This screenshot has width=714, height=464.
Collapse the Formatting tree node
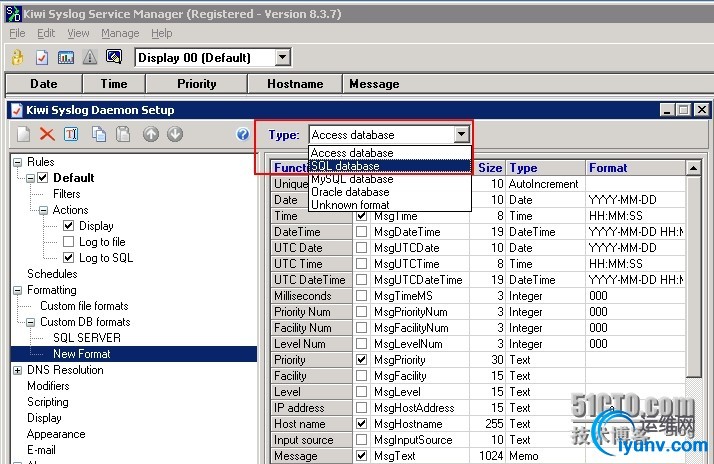pyautogui.click(x=18, y=290)
